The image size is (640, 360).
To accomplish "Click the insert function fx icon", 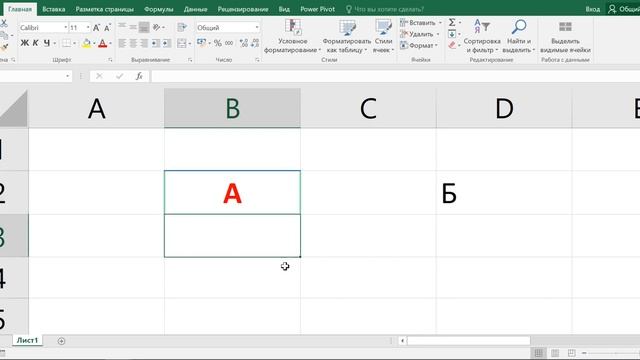I will (139, 76).
